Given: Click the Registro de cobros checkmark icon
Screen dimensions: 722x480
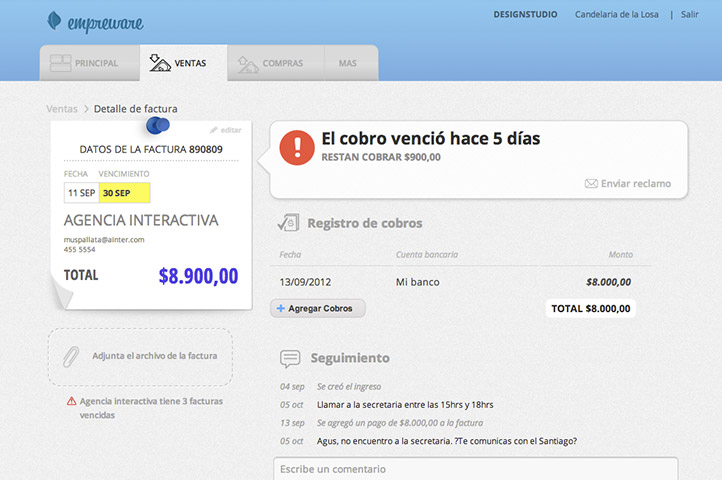Looking at the screenshot, I should pyautogui.click(x=288, y=223).
